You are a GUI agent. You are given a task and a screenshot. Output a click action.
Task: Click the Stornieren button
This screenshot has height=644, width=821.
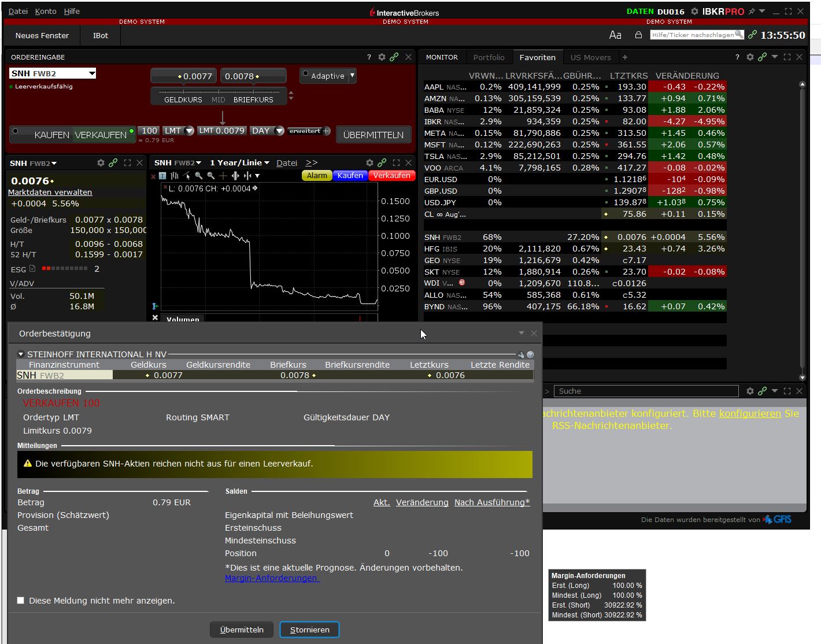point(309,630)
